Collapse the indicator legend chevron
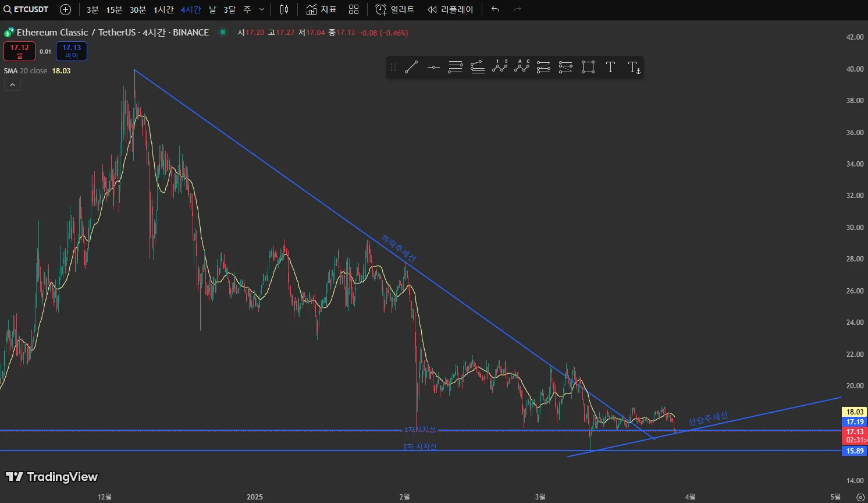This screenshot has height=503, width=868. click(x=12, y=84)
